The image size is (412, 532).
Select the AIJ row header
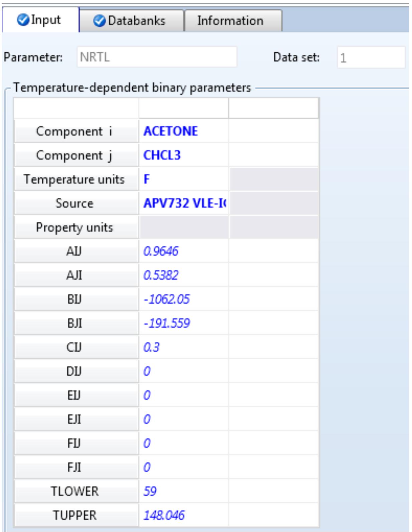(x=76, y=251)
